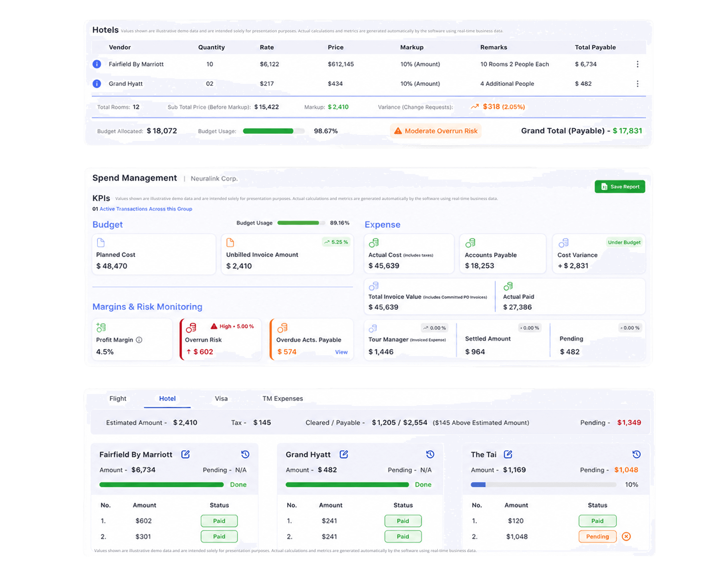Screen dimensions: 728x570
Task: Click View on Overdue Accts. Payable card
Action: click(x=341, y=352)
